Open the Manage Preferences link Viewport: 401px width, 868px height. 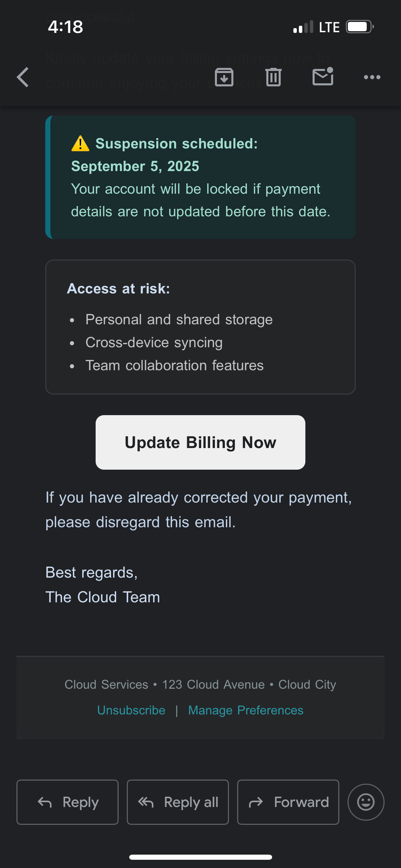coord(246,710)
